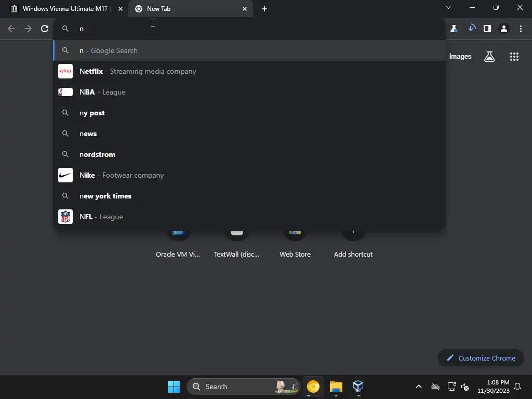Image resolution: width=532 pixels, height=399 pixels.
Task: Show hidden system tray icons
Action: (419, 387)
